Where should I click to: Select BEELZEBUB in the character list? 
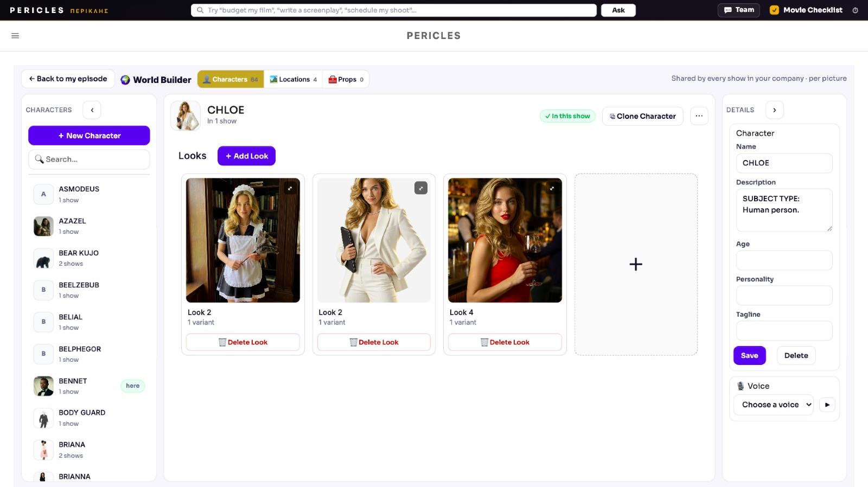point(89,290)
